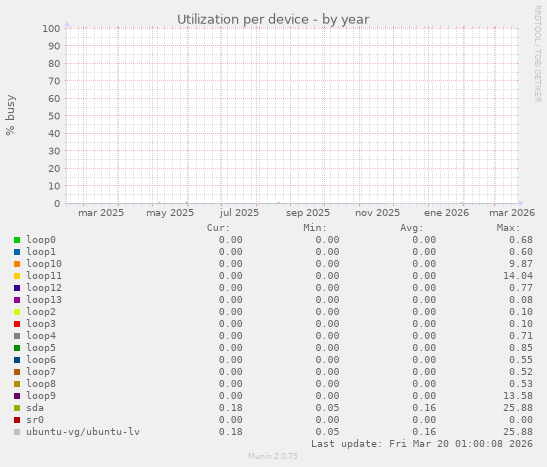This screenshot has height=467, width=547.
Task: Click the nov 2025 axis label
Action: 377,213
